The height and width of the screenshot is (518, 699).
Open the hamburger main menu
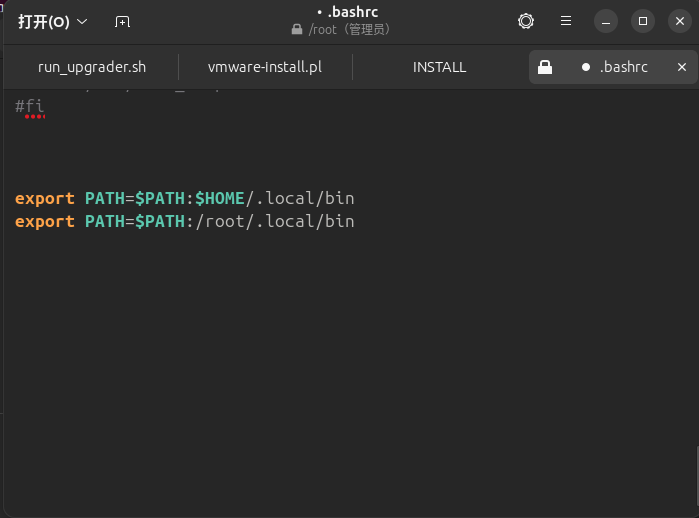point(566,21)
